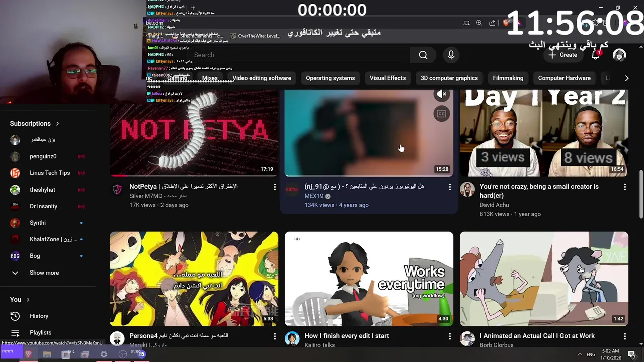Screen dimensions: 644x362
Task: Click the How I finish every edit I start title
Action: coord(347,336)
